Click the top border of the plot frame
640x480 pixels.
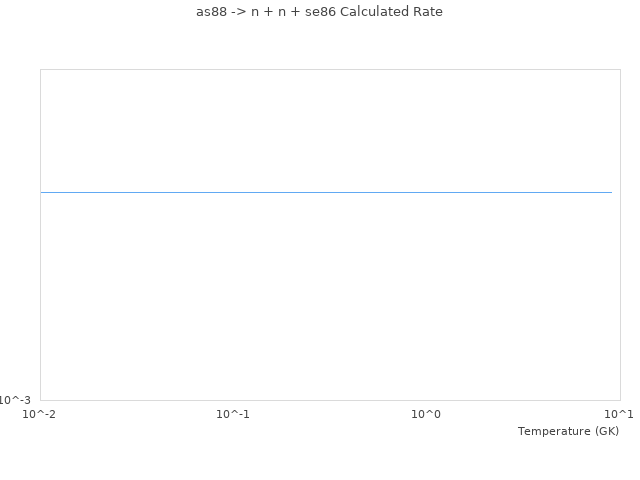coord(330,70)
